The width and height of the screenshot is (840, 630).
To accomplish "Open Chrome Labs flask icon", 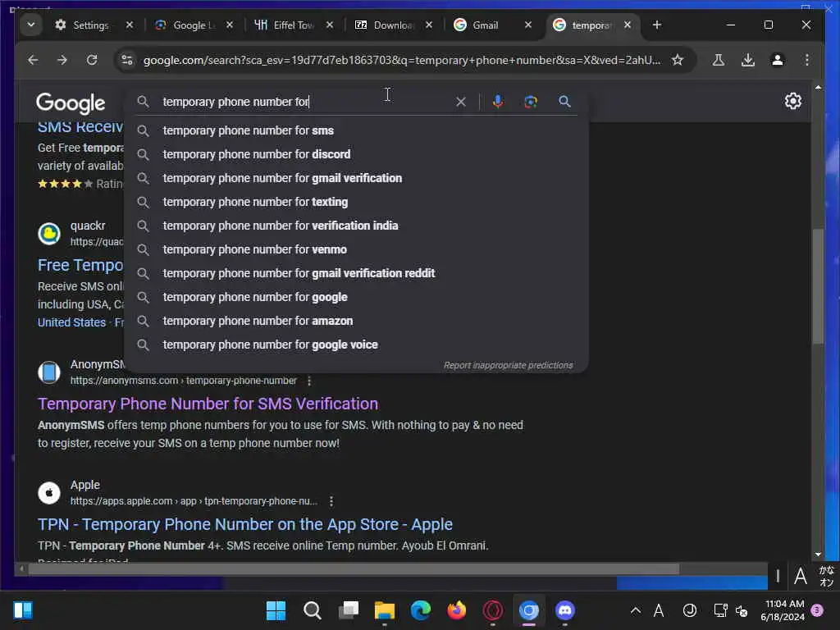I will (x=719, y=60).
